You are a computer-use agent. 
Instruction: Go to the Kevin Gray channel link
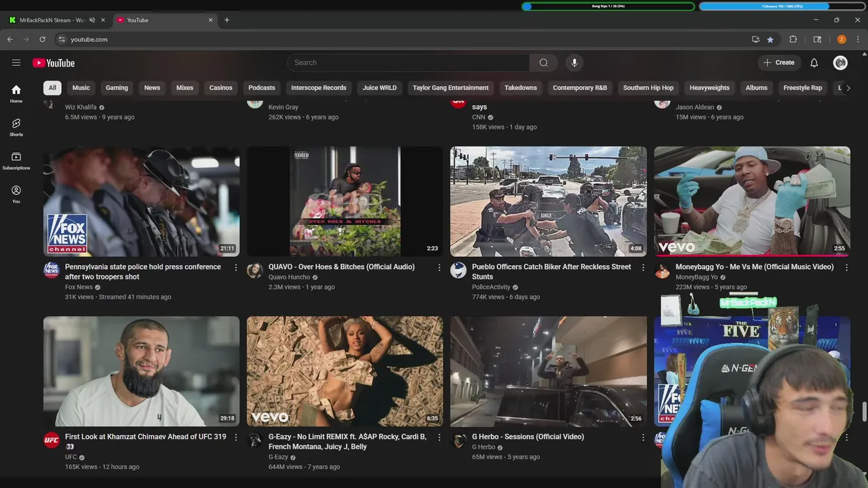click(x=283, y=107)
